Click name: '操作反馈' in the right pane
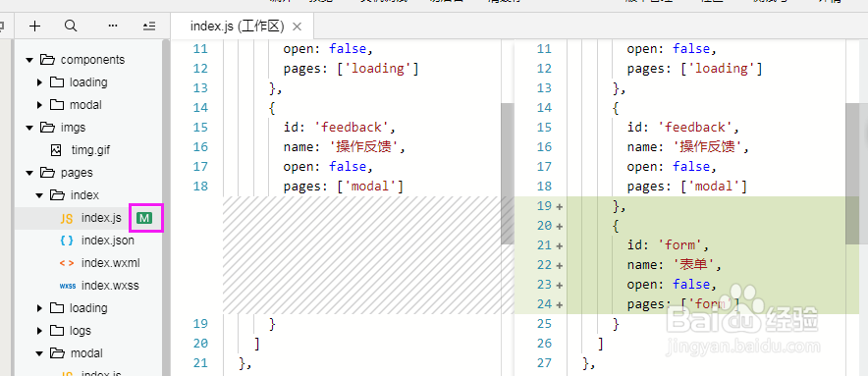This screenshot has height=376, width=868. (688, 147)
